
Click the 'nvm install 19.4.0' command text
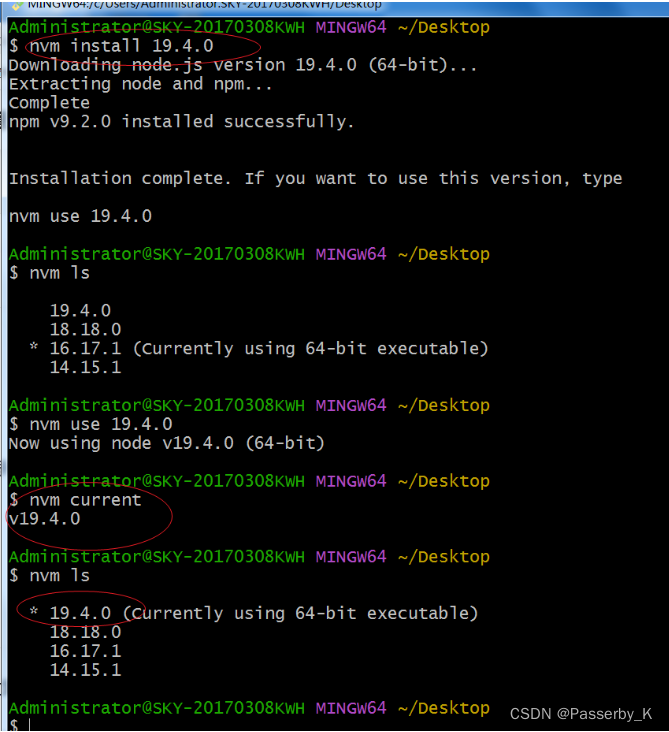pos(121,46)
